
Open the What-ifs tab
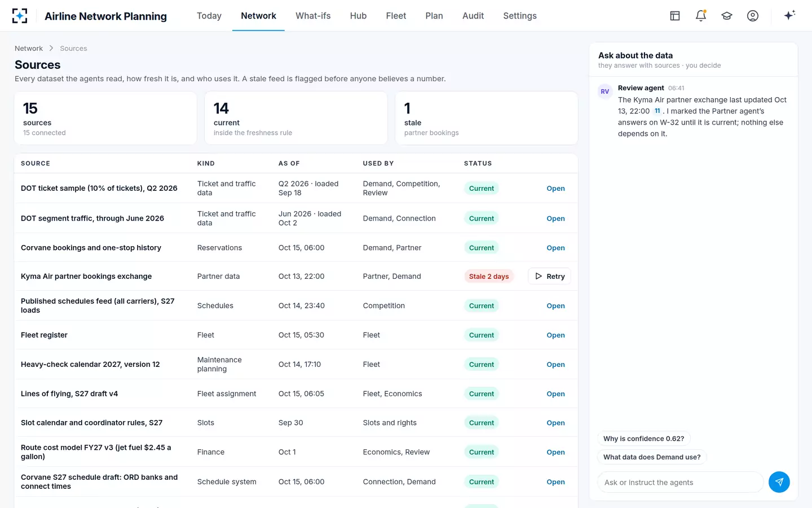coord(313,16)
